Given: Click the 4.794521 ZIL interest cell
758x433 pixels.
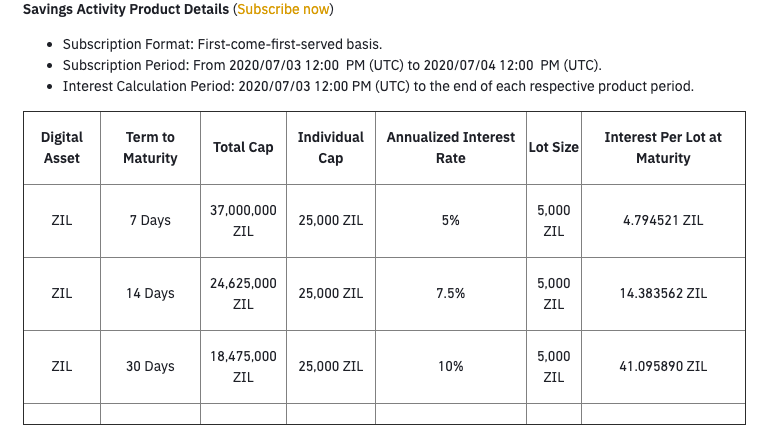Looking at the screenshot, I should tap(663, 221).
